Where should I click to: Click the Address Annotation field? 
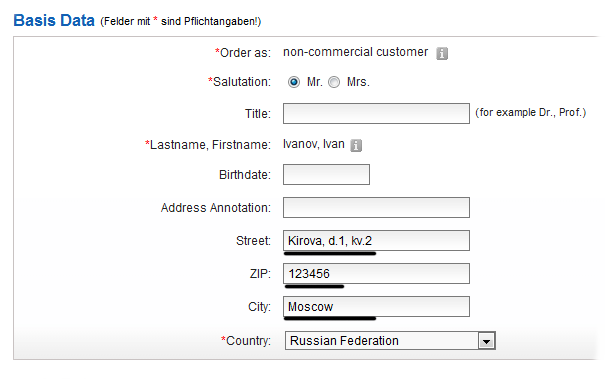point(376,208)
